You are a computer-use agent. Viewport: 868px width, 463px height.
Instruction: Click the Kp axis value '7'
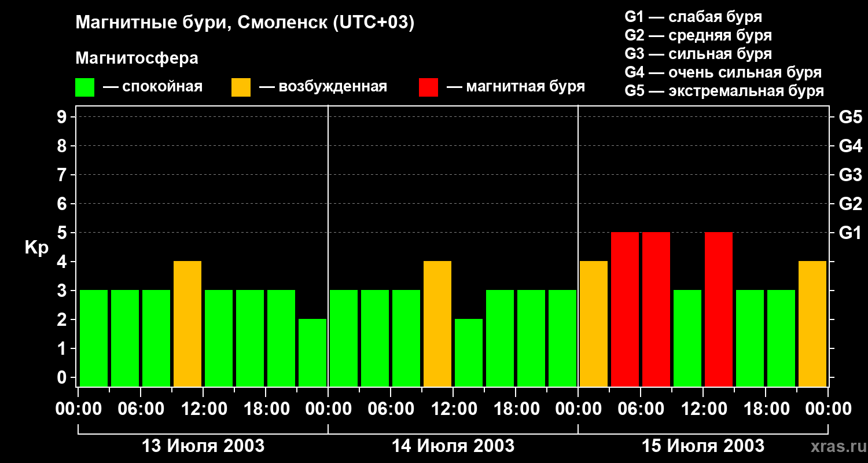(63, 175)
